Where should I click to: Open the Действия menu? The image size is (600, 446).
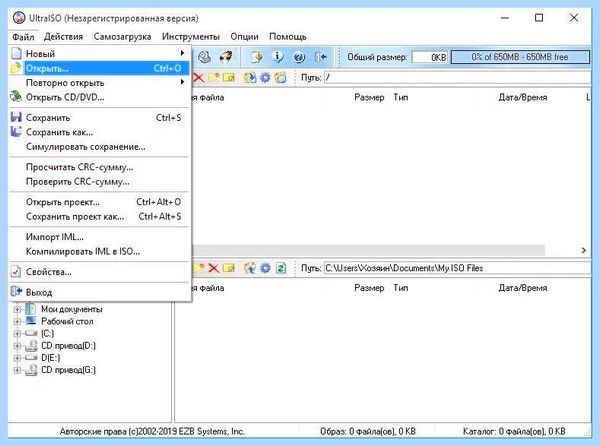coord(63,37)
